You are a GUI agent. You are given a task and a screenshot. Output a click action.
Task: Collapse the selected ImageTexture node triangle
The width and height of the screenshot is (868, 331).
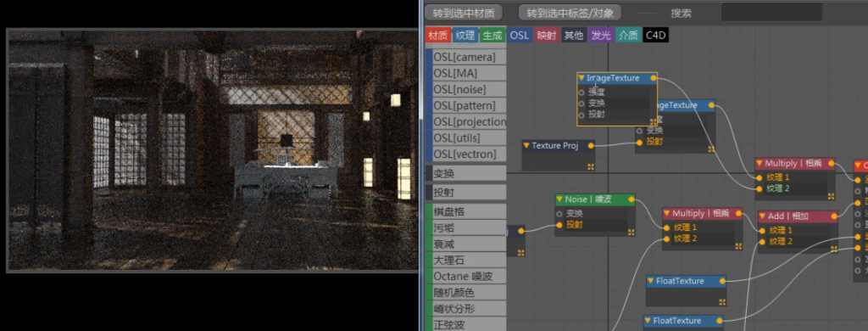click(581, 78)
